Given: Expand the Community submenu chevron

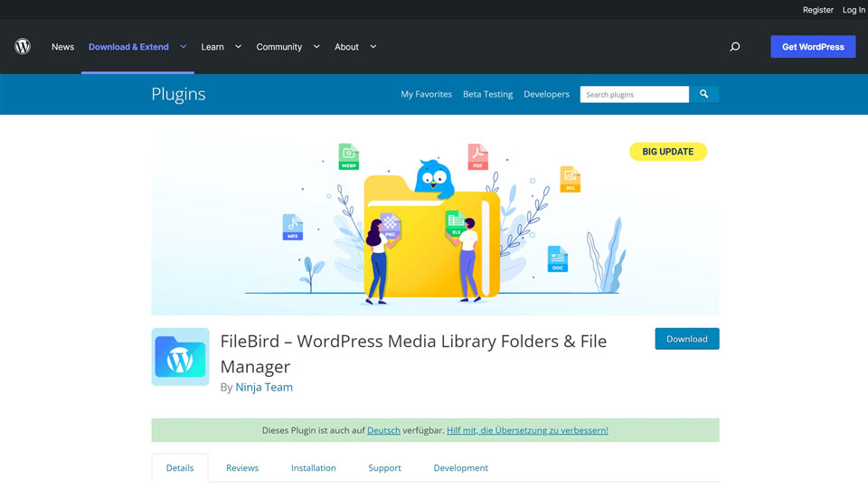Looking at the screenshot, I should coord(316,47).
